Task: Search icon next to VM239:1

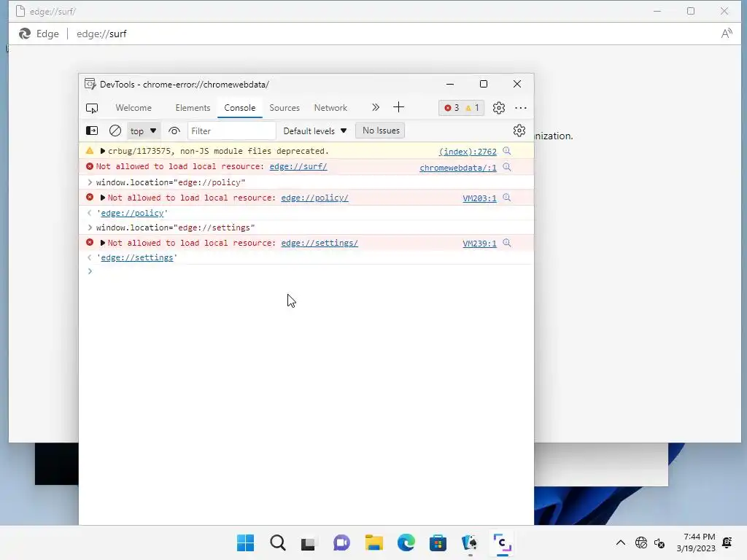Action: pos(507,243)
